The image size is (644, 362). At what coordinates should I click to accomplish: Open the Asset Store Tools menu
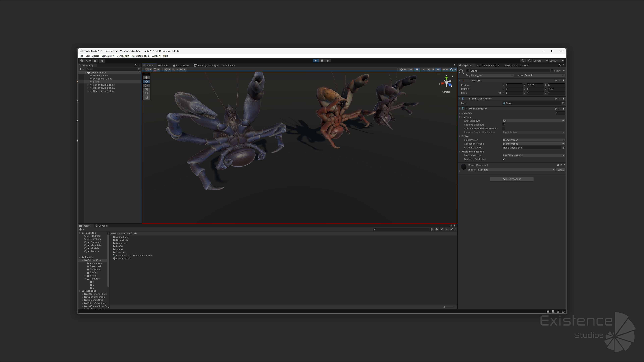140,56
